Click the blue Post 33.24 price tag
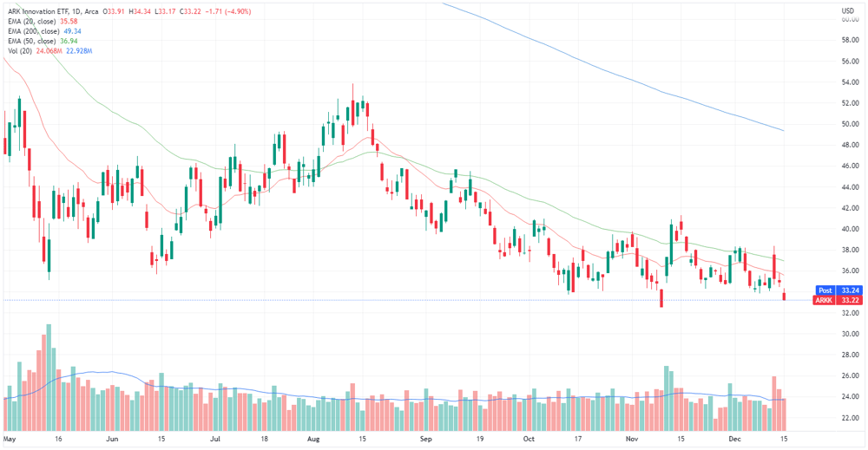The image size is (868, 450). point(838,290)
